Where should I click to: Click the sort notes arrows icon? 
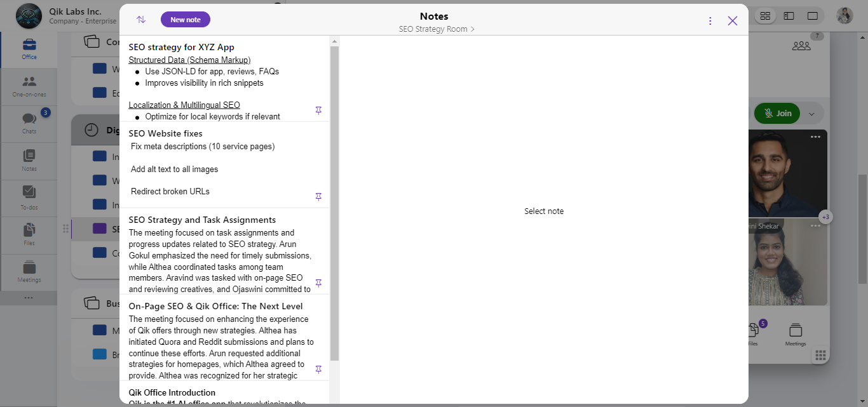point(141,20)
